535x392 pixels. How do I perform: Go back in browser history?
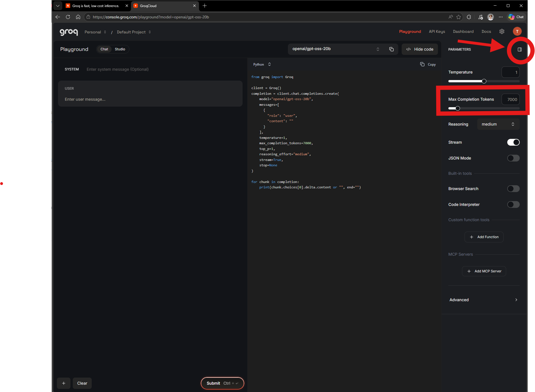click(x=58, y=17)
